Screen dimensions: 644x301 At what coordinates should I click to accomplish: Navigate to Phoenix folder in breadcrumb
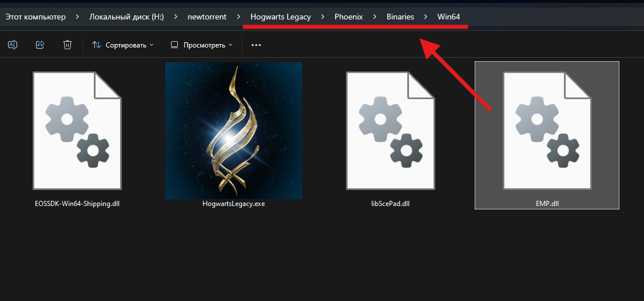coord(349,17)
